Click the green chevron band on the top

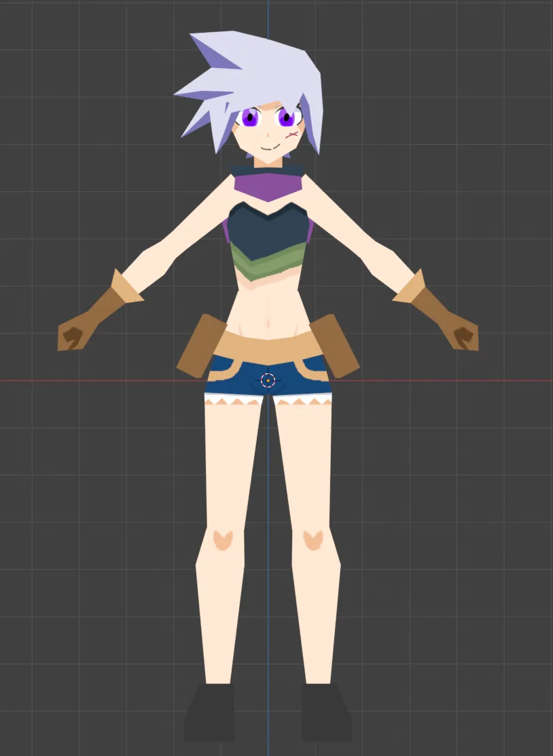pos(268,263)
